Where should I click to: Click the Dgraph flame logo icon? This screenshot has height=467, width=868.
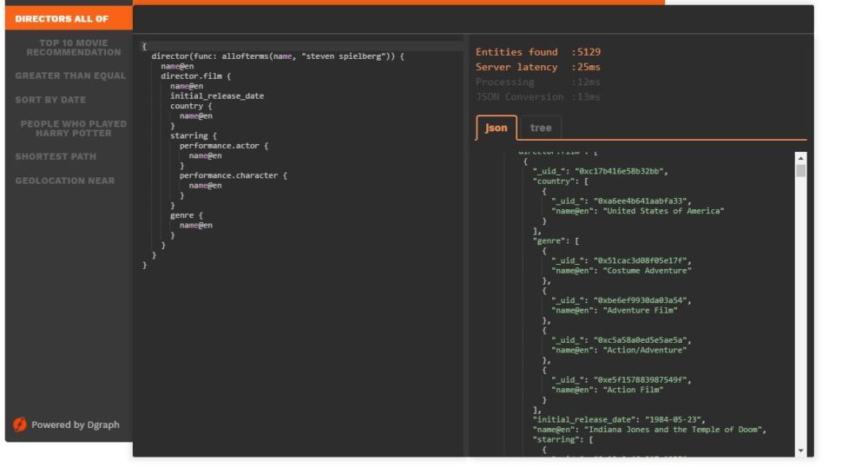click(20, 424)
